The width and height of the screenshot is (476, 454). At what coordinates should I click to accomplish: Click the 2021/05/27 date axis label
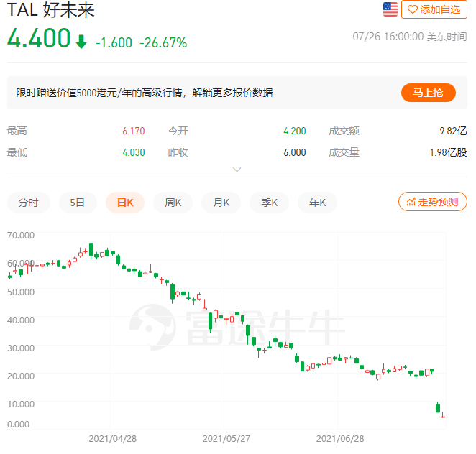coord(226,438)
